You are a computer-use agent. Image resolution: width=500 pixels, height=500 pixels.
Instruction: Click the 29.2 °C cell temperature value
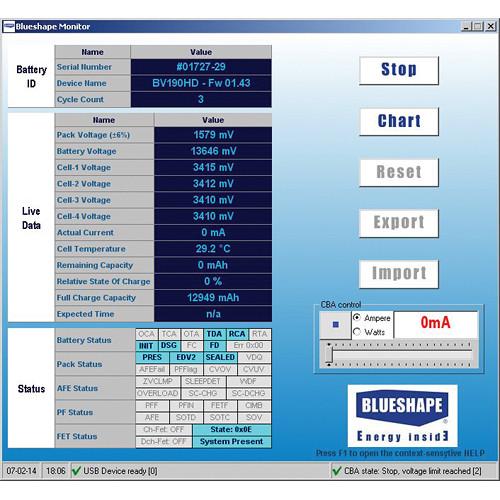213,249
